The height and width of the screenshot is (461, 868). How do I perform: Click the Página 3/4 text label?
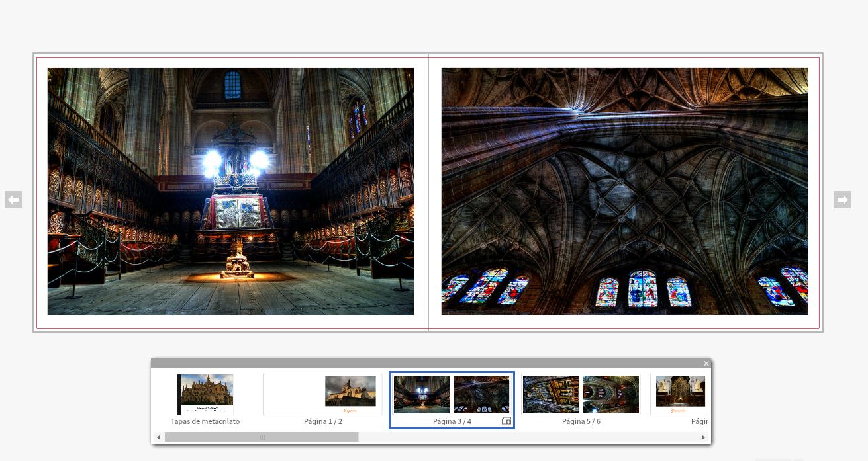pyautogui.click(x=452, y=421)
